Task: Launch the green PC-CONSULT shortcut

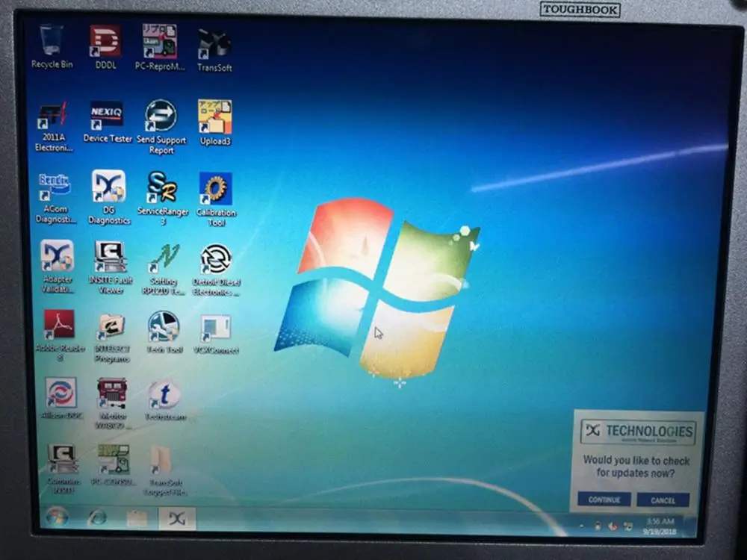Action: click(x=114, y=465)
